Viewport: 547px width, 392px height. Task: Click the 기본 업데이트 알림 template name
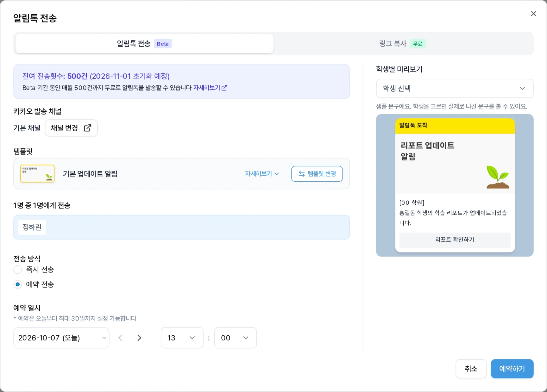[90, 174]
